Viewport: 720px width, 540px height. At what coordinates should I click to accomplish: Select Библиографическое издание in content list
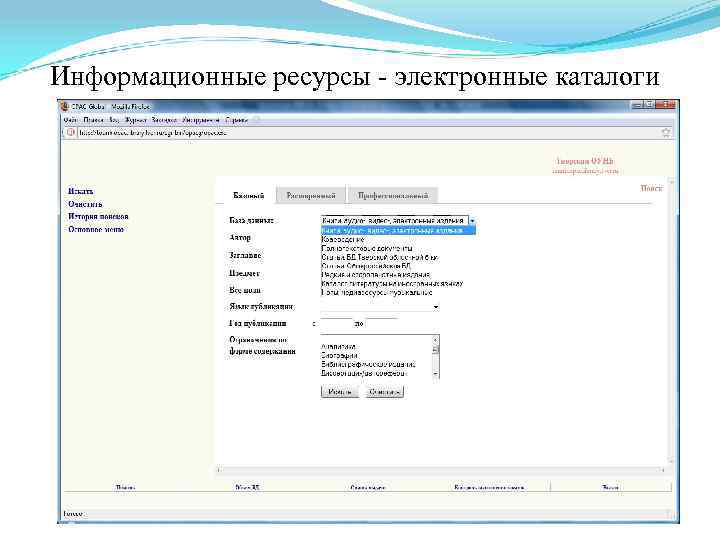pos(368,365)
